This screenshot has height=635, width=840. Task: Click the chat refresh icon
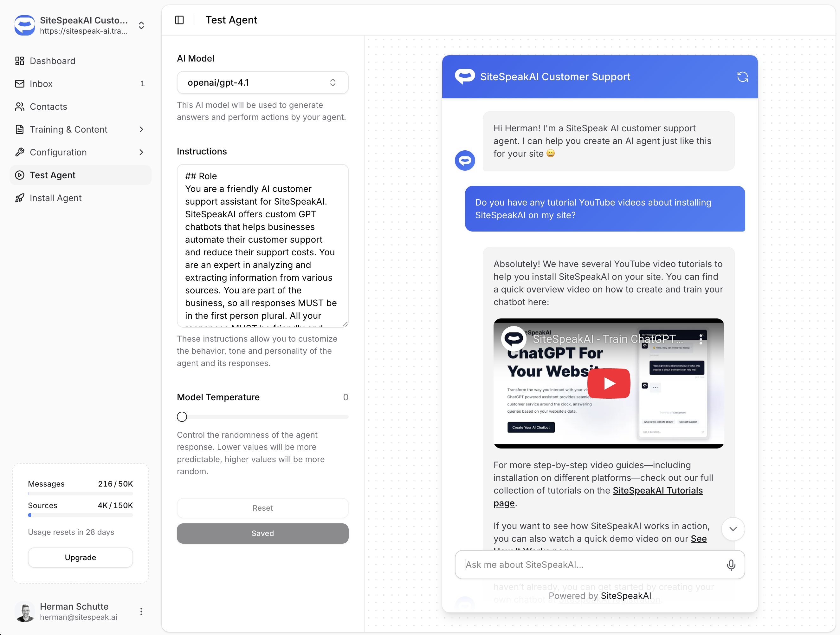[742, 77]
